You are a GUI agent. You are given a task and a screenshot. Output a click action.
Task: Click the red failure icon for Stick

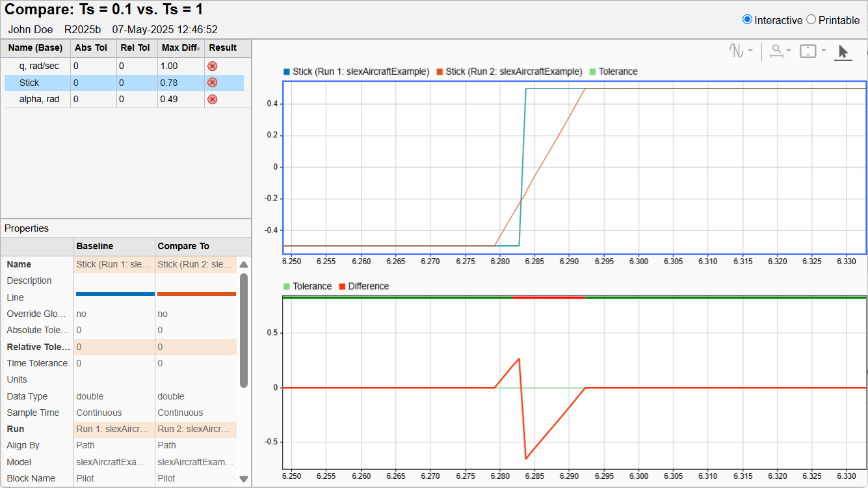click(x=212, y=82)
